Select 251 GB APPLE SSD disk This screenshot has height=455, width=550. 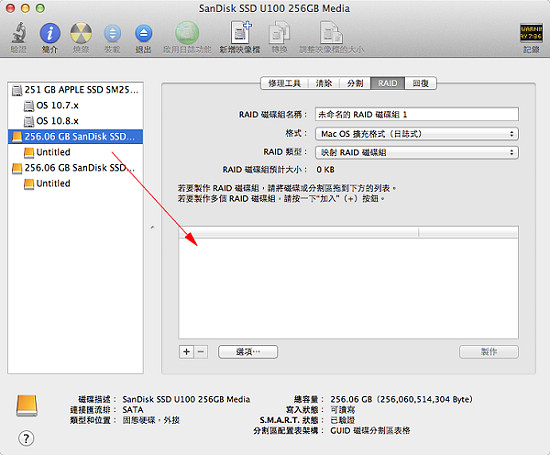[75, 90]
